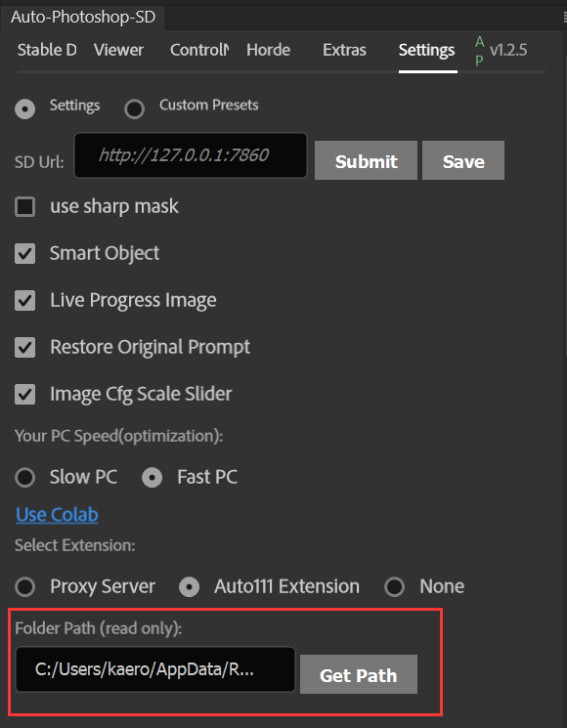Open the panel flyout menu icon
567x728 pixels.
click(x=564, y=18)
